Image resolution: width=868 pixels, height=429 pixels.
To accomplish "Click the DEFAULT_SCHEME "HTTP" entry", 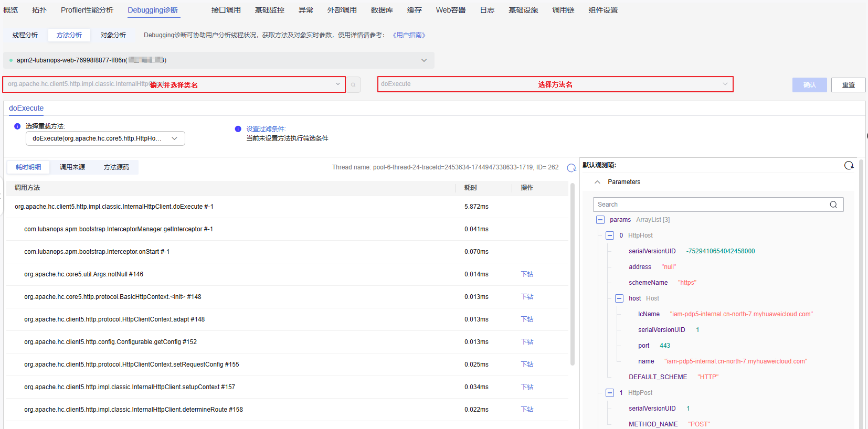I will click(673, 377).
